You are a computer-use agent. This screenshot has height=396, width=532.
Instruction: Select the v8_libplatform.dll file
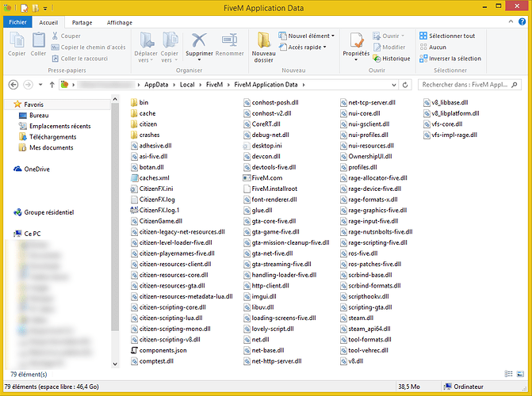[451, 113]
